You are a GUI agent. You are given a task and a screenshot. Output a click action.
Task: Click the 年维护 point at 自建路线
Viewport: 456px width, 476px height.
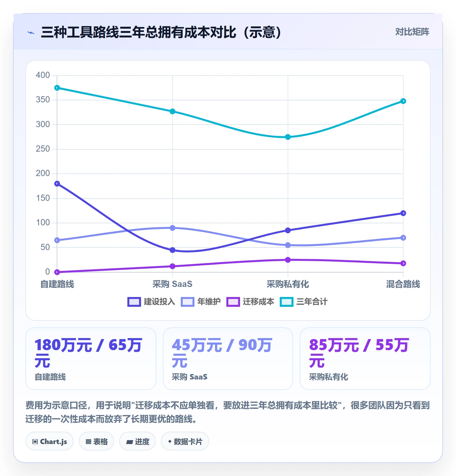point(57,240)
